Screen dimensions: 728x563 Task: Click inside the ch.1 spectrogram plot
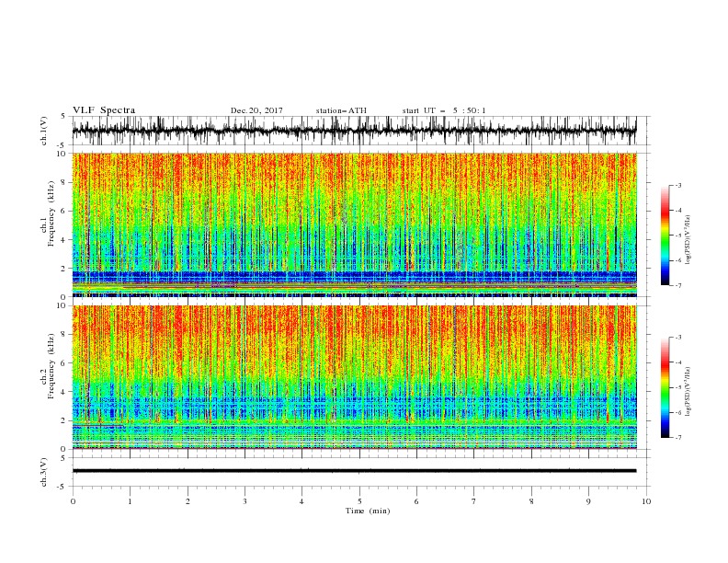click(x=355, y=224)
